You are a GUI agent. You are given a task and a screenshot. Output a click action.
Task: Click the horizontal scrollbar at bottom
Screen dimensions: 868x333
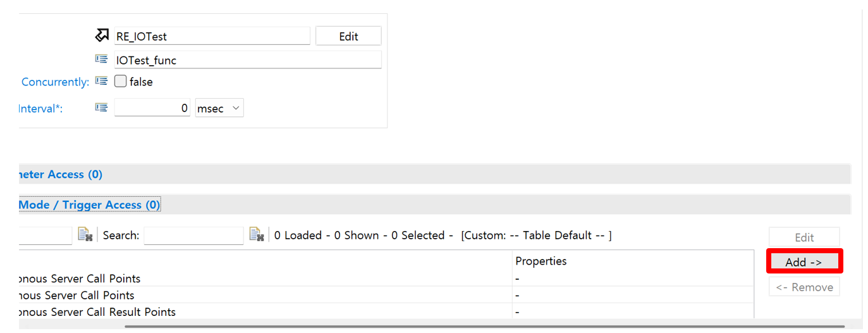[x=484, y=327]
